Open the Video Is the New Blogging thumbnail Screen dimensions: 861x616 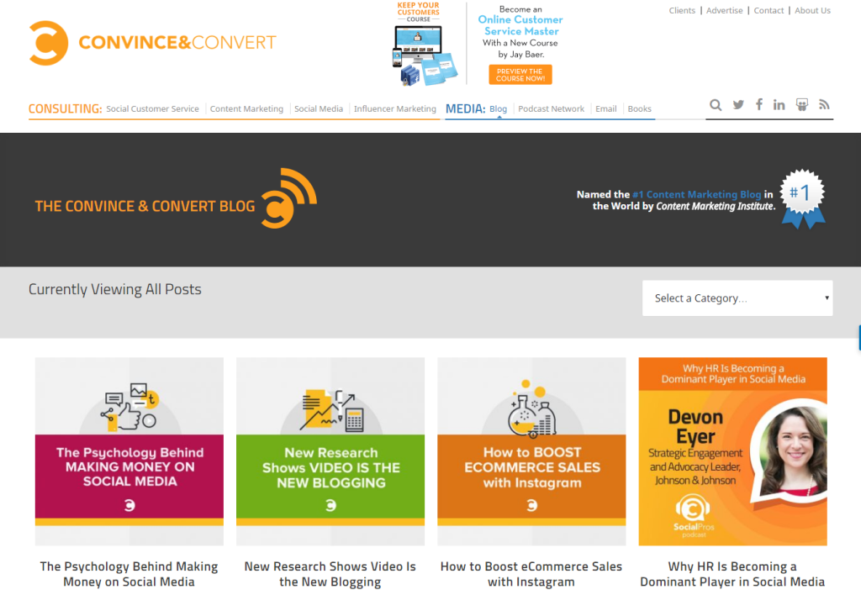click(x=330, y=451)
